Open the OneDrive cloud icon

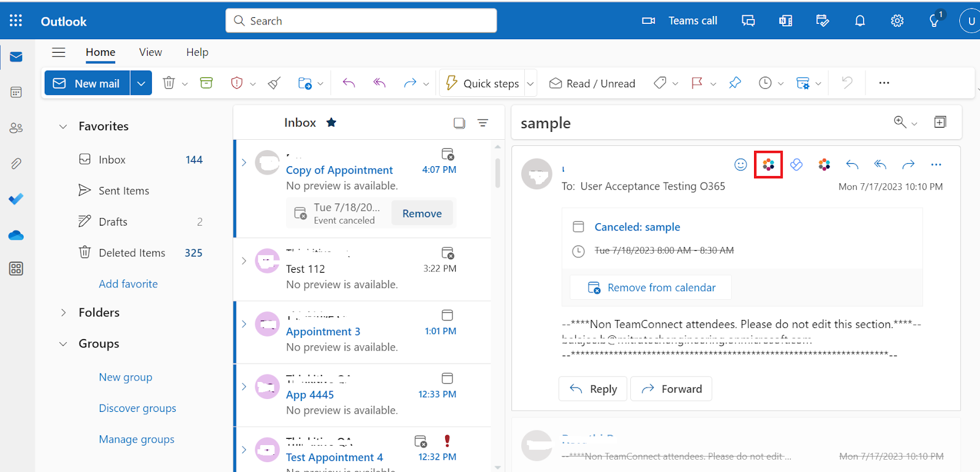point(16,235)
